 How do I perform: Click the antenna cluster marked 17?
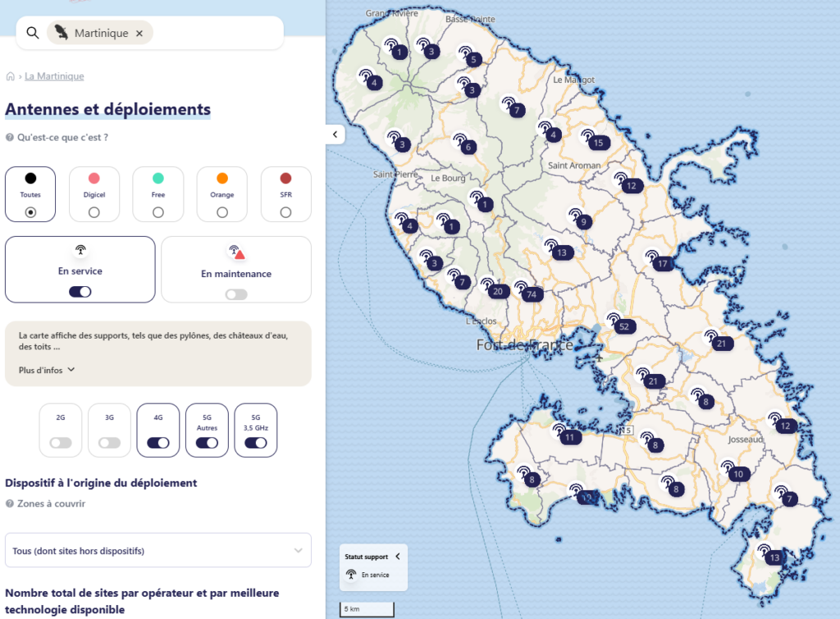(x=663, y=263)
